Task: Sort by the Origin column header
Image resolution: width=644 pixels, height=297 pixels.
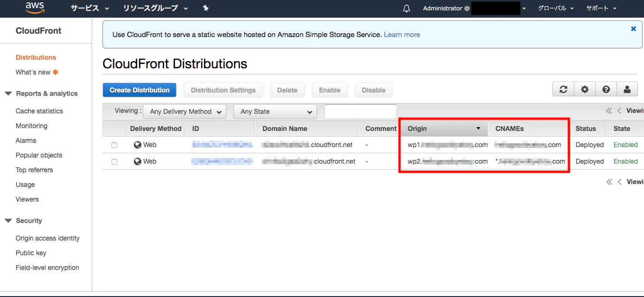Action: coord(444,129)
